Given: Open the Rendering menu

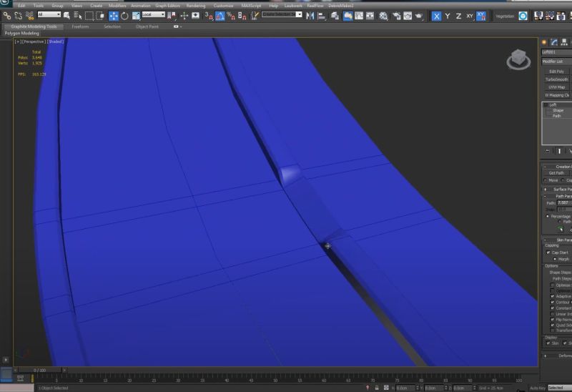Looking at the screenshot, I should pos(196,6).
